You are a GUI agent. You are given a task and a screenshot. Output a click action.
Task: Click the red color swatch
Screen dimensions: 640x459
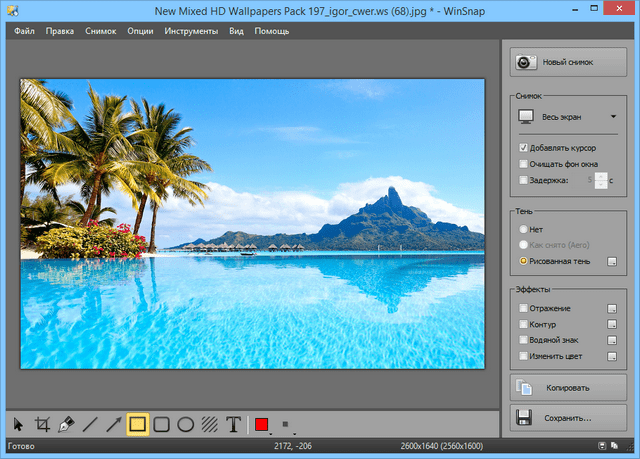[x=262, y=424]
